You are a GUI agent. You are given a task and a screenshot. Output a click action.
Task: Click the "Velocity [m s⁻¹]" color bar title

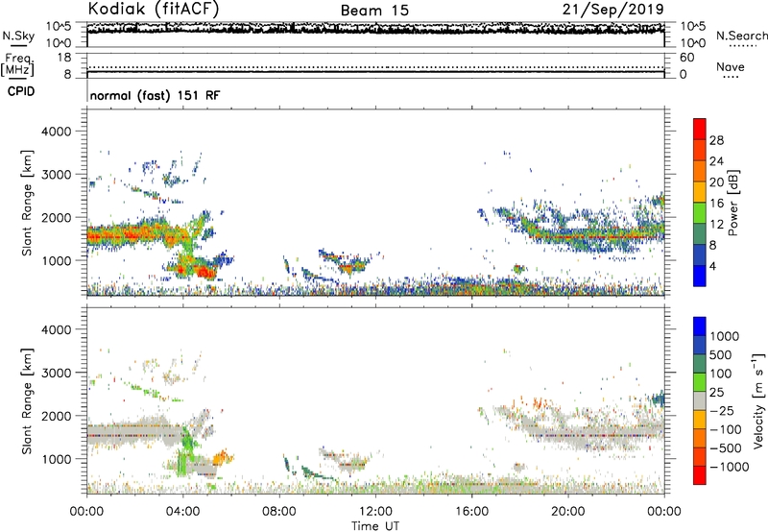click(x=758, y=400)
